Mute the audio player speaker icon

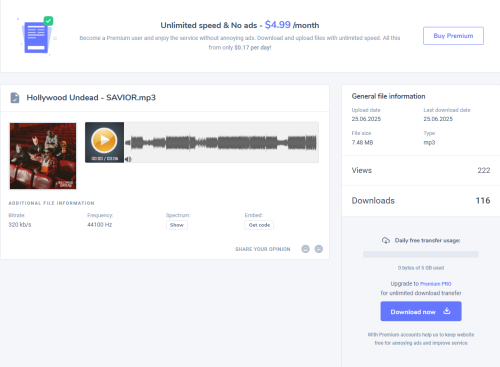pyautogui.click(x=128, y=159)
